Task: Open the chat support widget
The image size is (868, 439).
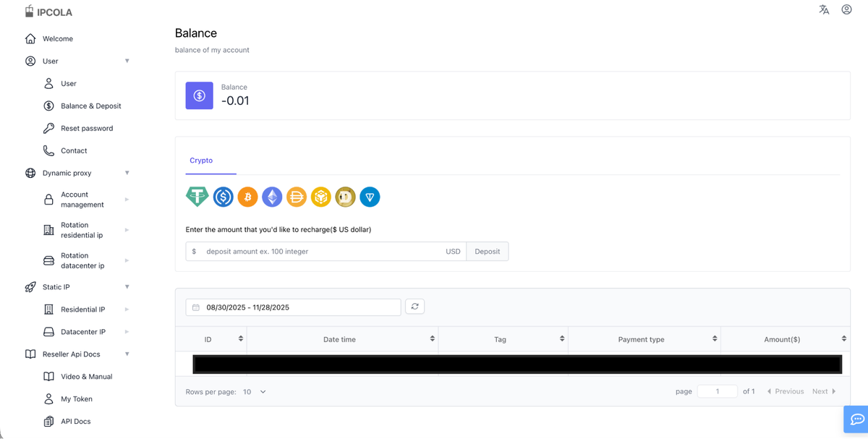Action: tap(856, 419)
